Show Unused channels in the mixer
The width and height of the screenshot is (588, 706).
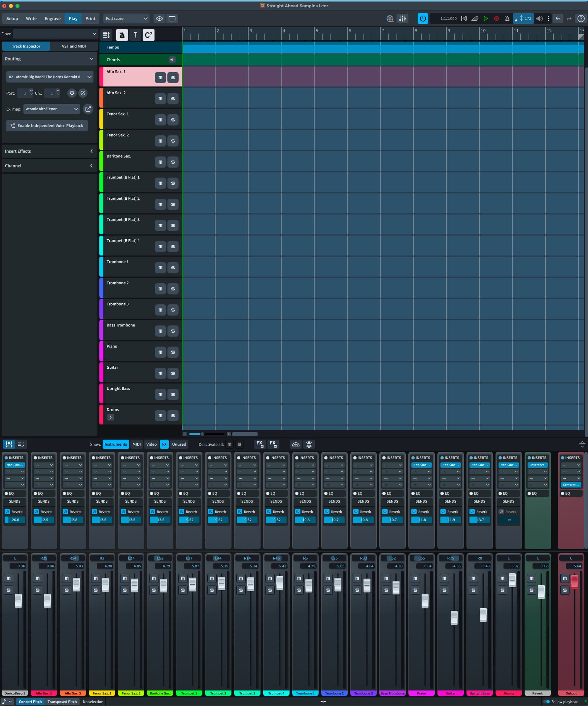tap(179, 444)
